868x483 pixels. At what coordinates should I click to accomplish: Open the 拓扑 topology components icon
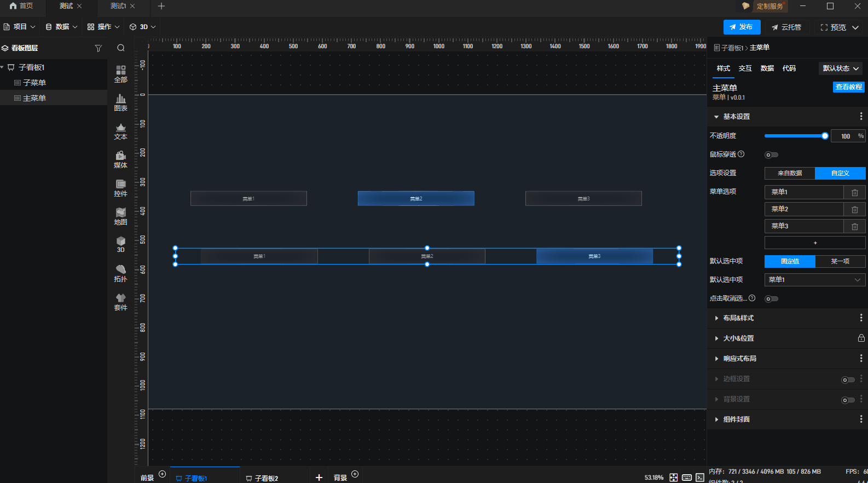(x=120, y=273)
